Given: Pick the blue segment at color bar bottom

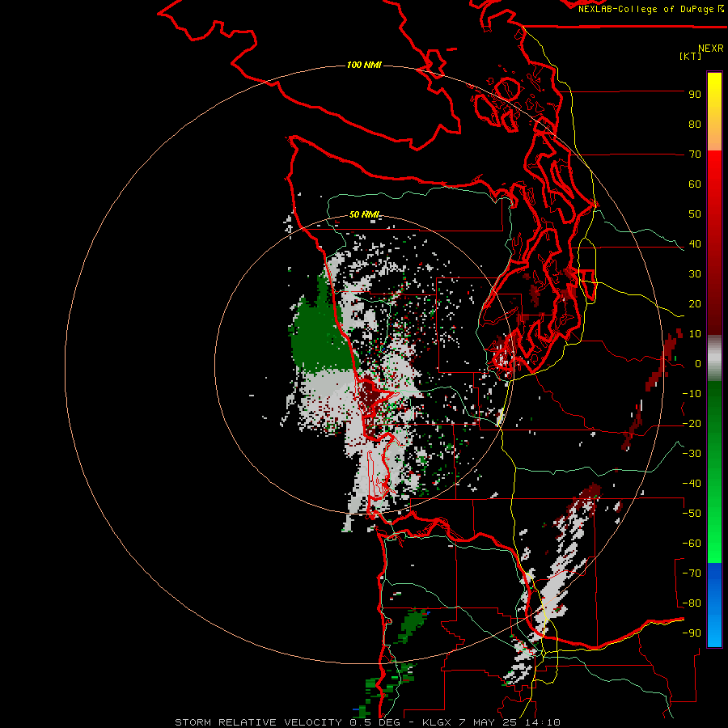Looking at the screenshot, I should coord(714,605).
